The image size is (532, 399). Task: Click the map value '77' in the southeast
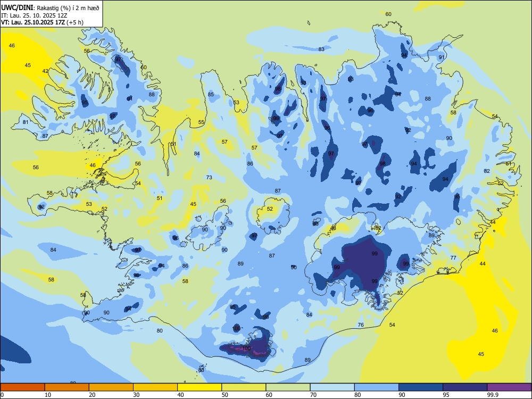coord(453,258)
